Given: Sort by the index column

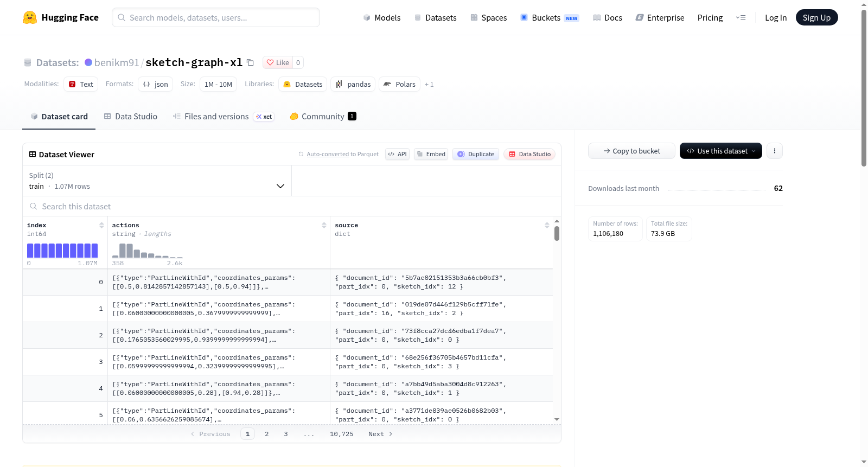Looking at the screenshot, I should click(x=101, y=225).
